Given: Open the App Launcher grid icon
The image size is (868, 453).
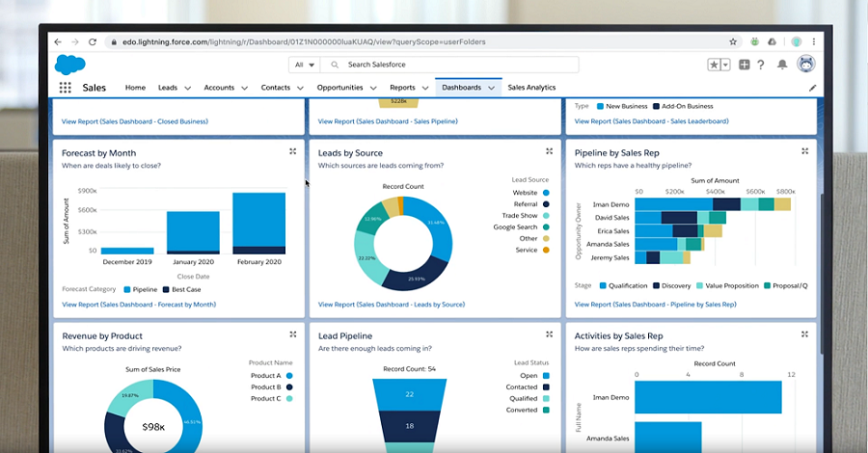Looking at the screenshot, I should (x=66, y=88).
